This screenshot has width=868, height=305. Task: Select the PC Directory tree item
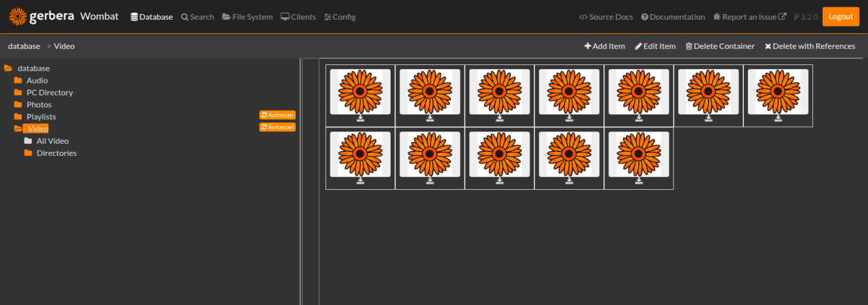pyautogui.click(x=50, y=93)
